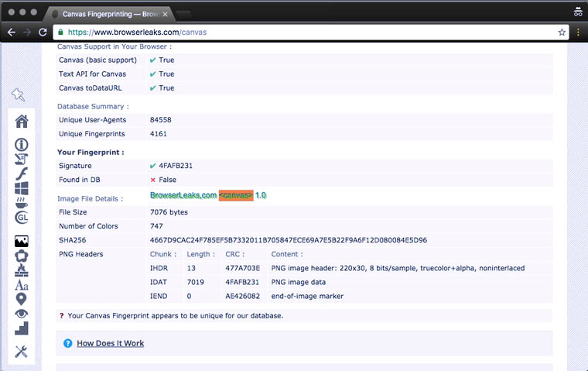588x371 pixels.
Task: Click the eye icon in the sidebar
Action: pos(21,314)
